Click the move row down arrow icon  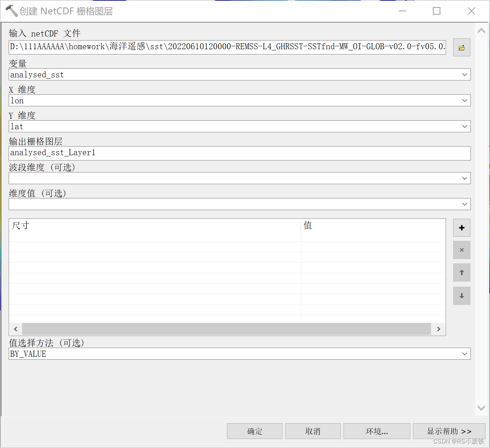point(461,296)
